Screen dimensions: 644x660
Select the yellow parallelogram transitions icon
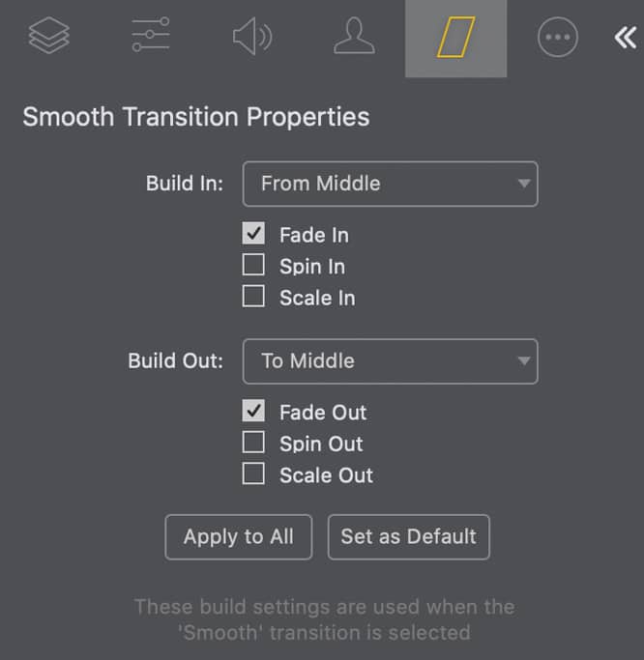point(455,38)
